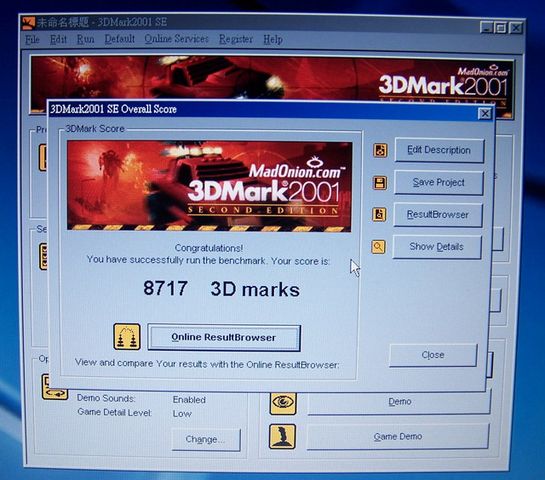Click the score text '8717'

(x=165, y=288)
